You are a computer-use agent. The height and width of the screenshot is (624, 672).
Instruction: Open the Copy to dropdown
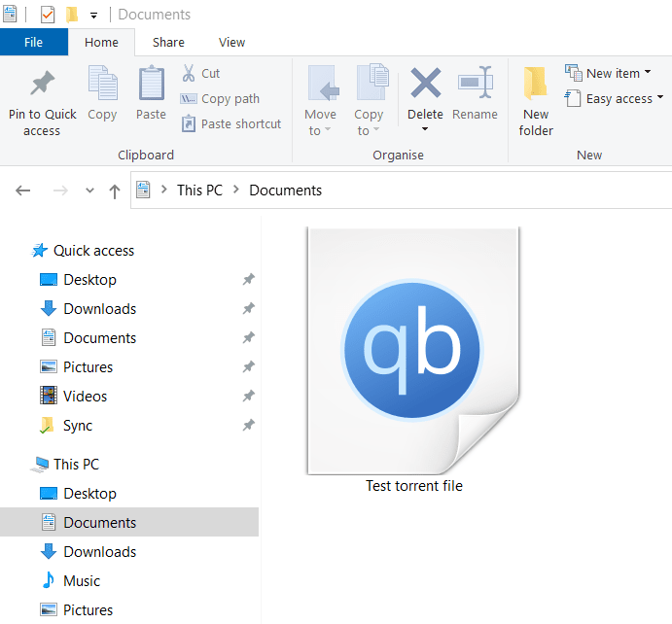tap(369, 101)
